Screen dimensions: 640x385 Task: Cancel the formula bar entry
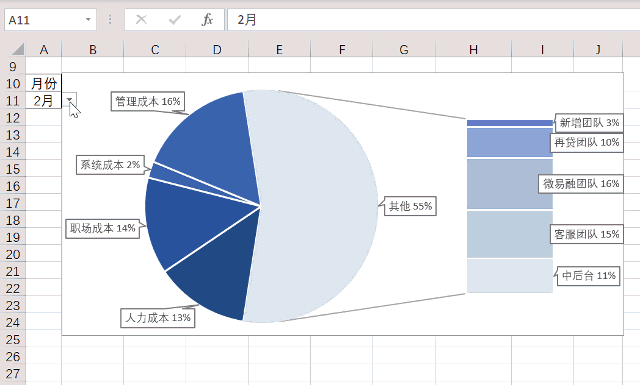click(141, 20)
